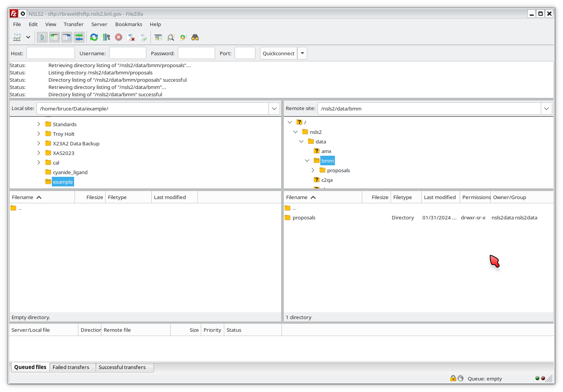
Task: Sort remote files by Permissions column
Action: pyautogui.click(x=475, y=197)
